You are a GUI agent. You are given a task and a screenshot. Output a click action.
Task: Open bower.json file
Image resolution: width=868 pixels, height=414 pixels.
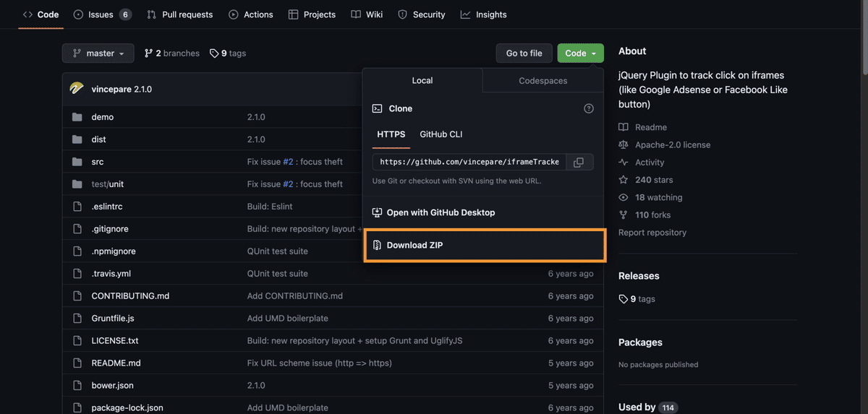click(113, 386)
